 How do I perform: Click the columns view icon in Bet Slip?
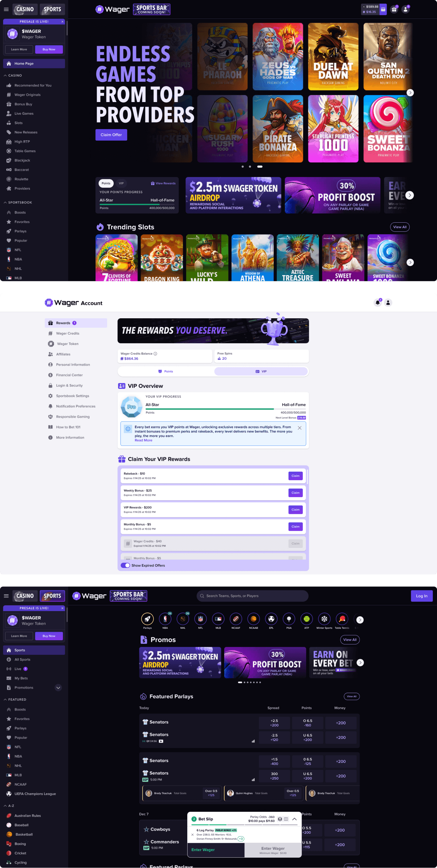pyautogui.click(x=286, y=819)
